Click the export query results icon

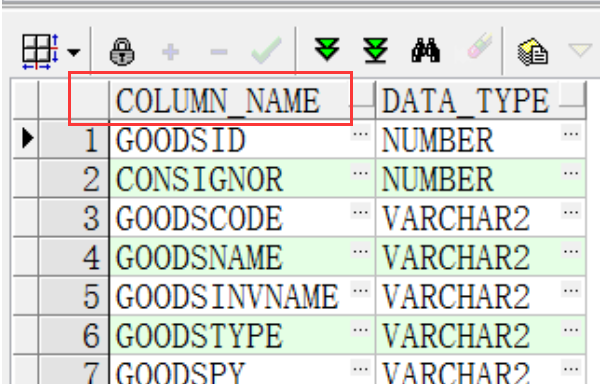click(x=533, y=52)
